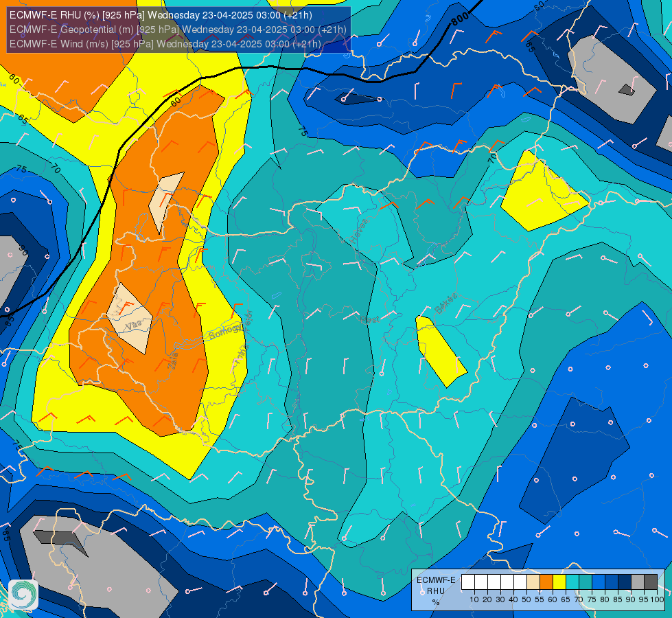Click the Heves county label
This screenshot has height=618, width=672.
[359, 230]
